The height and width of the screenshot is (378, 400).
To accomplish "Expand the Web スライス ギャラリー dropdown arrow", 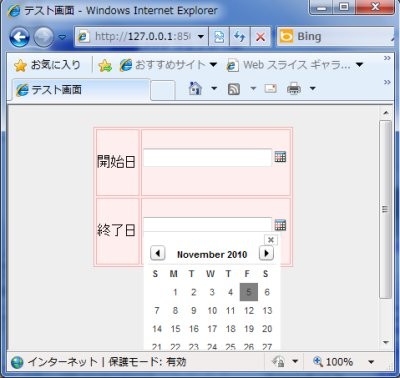I will [x=359, y=65].
